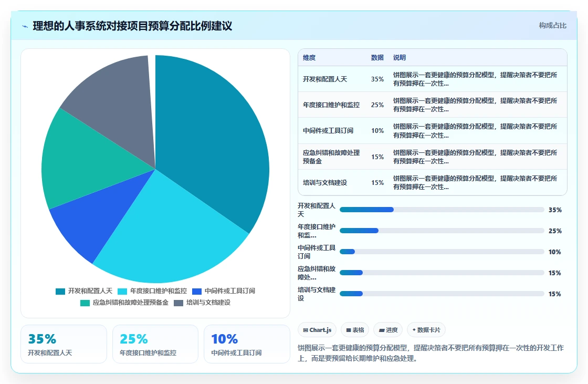The image size is (588, 384).
Task: Click the 进度 tag chip
Action: click(388, 330)
